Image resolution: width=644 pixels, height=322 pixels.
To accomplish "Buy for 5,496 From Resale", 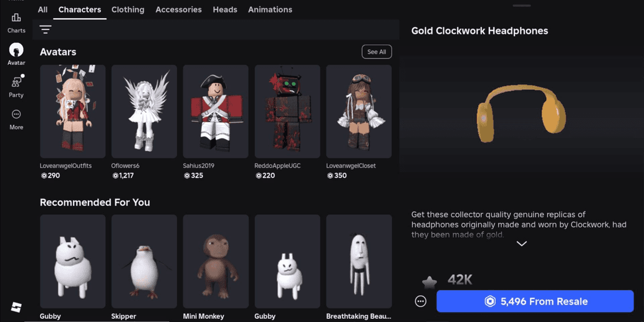I will coord(535,301).
